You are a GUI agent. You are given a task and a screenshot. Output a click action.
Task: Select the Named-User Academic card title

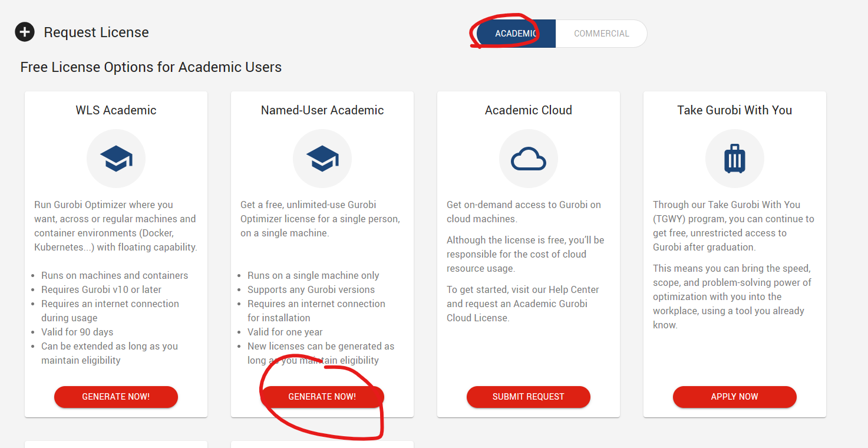pyautogui.click(x=322, y=110)
